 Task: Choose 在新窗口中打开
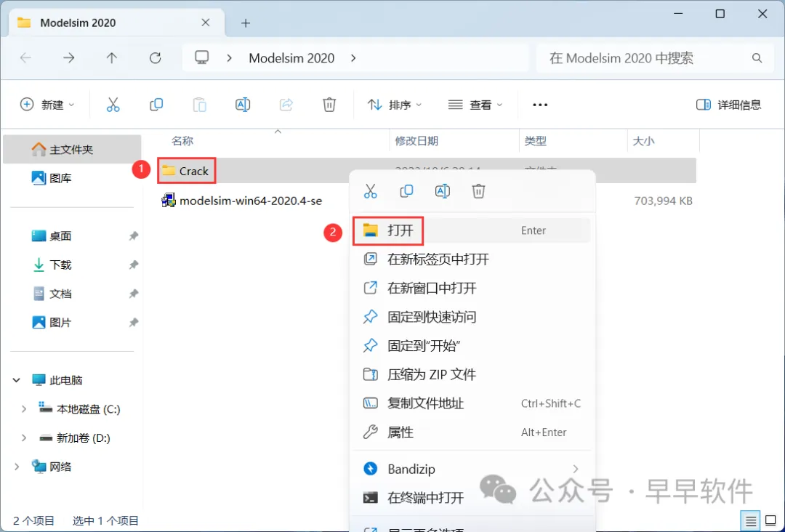[472, 289]
